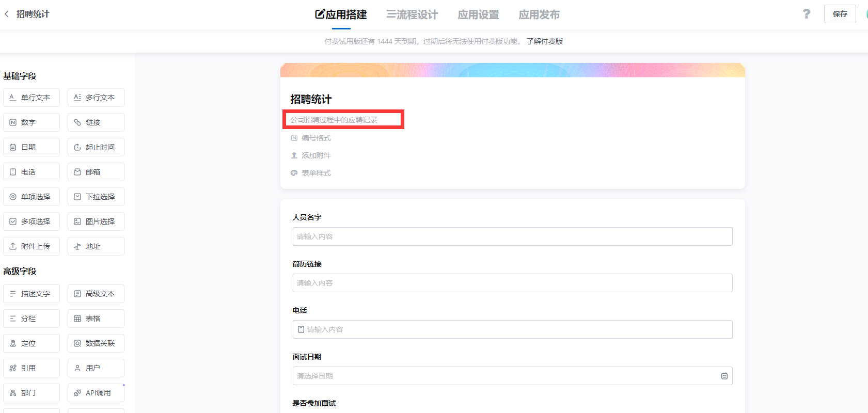
Task: Add a 电话 field from sidebar
Action: pyautogui.click(x=31, y=172)
